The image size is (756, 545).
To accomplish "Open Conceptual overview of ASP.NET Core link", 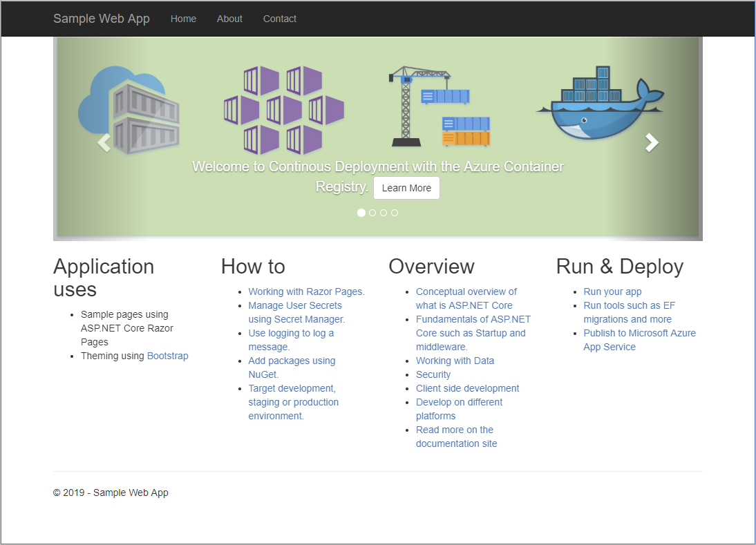I will point(466,298).
